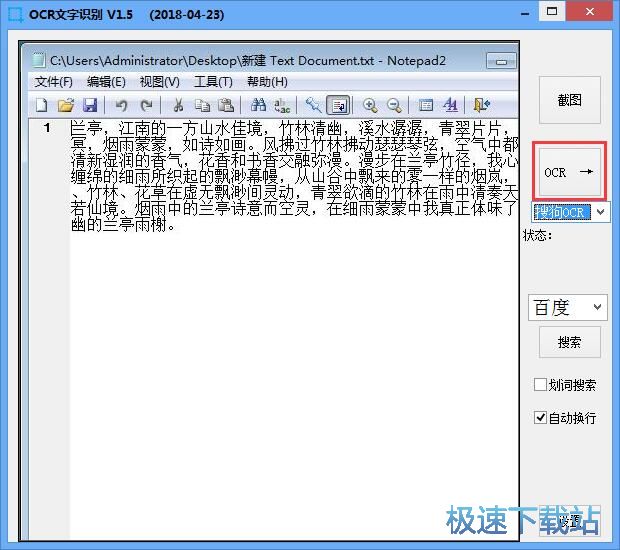This screenshot has width=620, height=550.
Task: Click the OCR app icon in the title bar
Action: click(x=16, y=14)
